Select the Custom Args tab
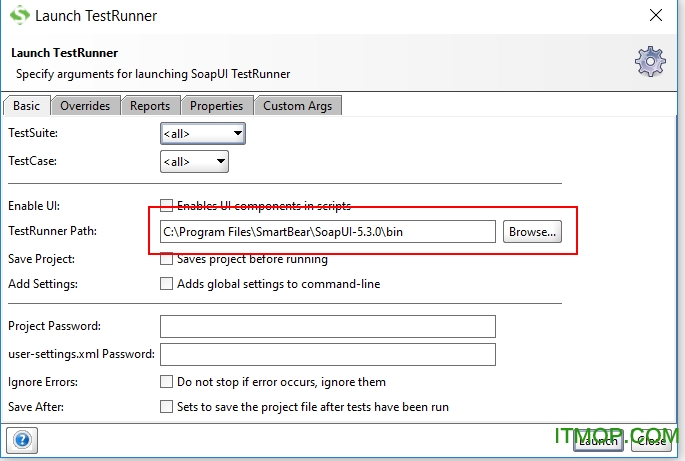685x461 pixels. (298, 106)
